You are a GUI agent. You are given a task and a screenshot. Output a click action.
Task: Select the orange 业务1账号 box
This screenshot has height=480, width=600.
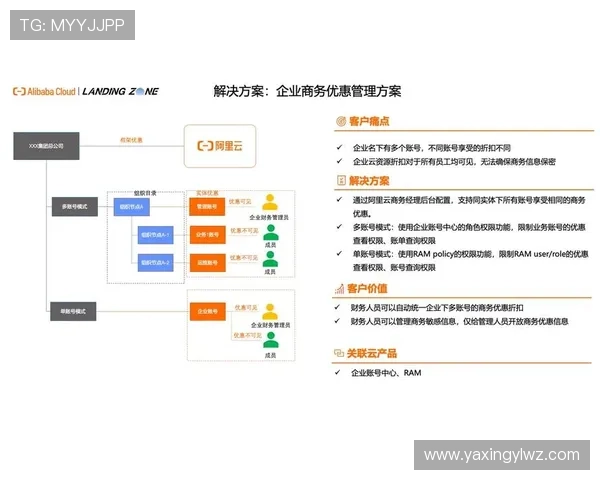click(x=208, y=235)
